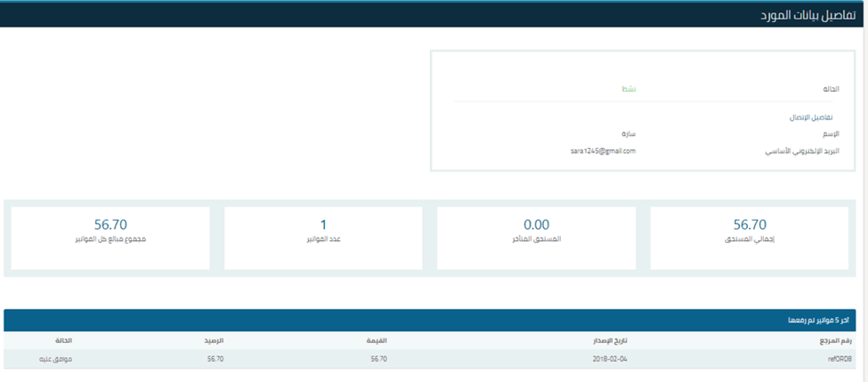Sort by الحالة column header in table

click(64, 340)
